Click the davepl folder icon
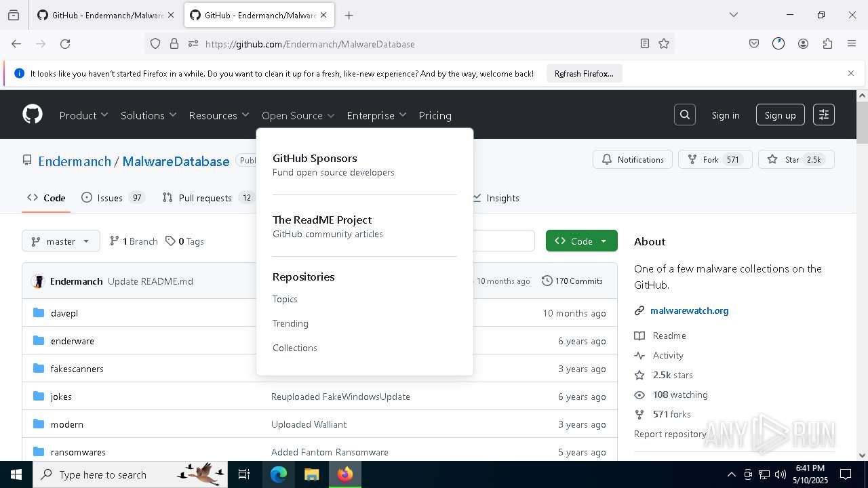Screen dimensions: 868x488 (x=39, y=313)
